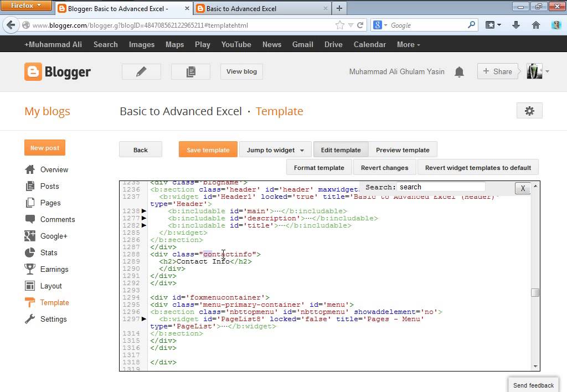Click the Revert changes button
Viewport: 567px width, 392px height.
click(384, 167)
